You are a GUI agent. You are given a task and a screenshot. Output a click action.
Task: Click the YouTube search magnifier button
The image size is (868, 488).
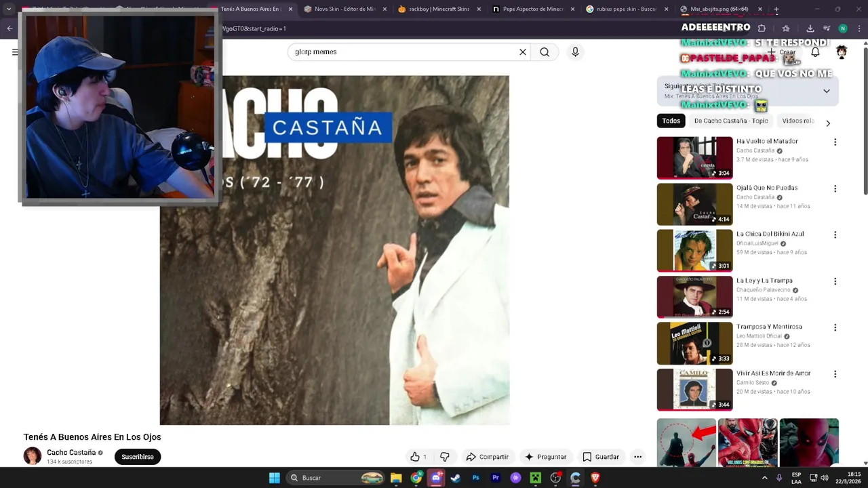point(545,52)
